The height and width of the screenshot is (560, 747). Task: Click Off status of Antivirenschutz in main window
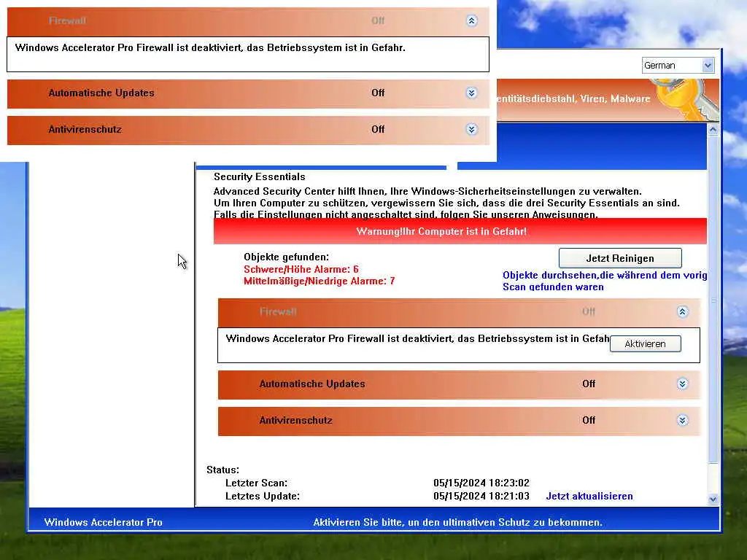589,421
